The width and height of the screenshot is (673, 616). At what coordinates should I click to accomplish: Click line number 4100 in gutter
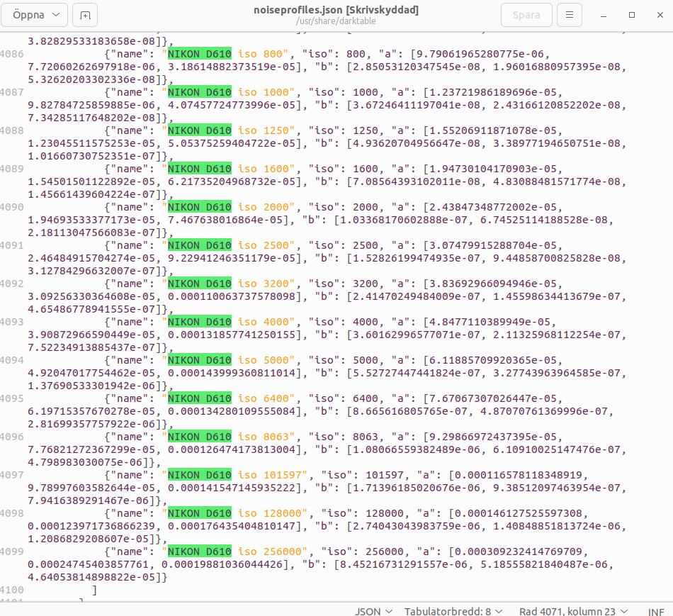click(x=11, y=590)
